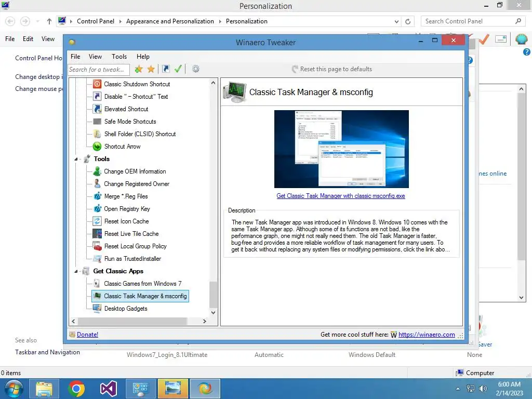Click Search for a tweak field
Screen dimensions: 532x399
[x=99, y=70]
